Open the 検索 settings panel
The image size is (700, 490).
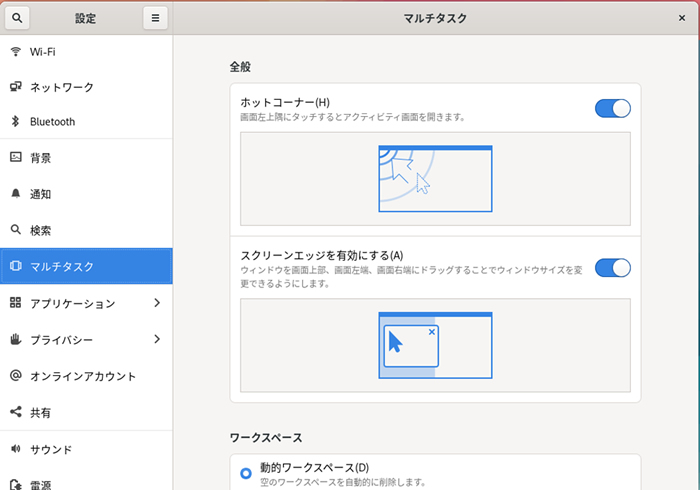[x=40, y=230]
